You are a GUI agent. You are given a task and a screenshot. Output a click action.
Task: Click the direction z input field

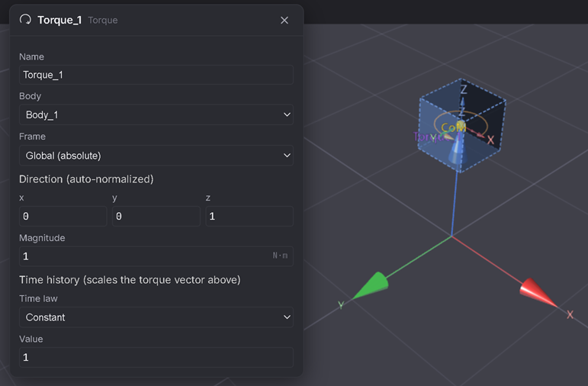tap(249, 216)
